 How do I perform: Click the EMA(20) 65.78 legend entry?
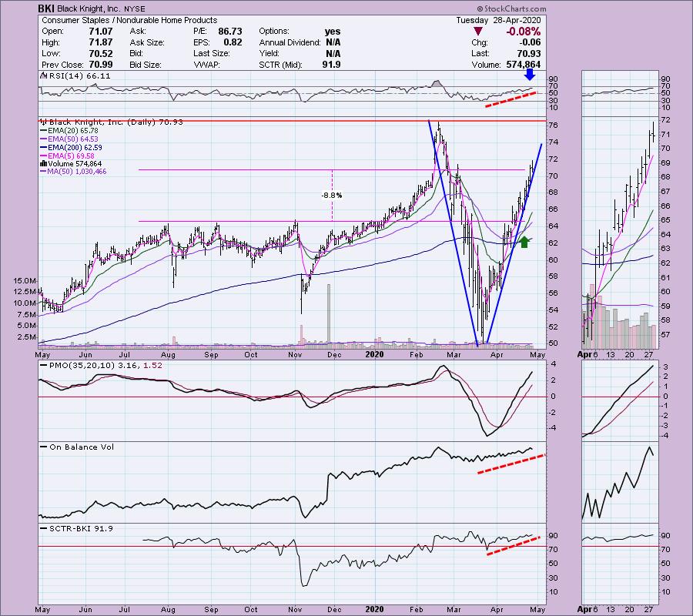click(69, 131)
